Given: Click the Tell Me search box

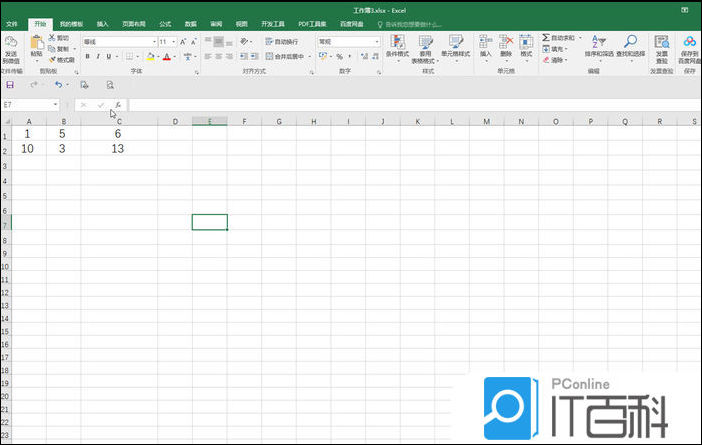Looking at the screenshot, I should [x=410, y=24].
